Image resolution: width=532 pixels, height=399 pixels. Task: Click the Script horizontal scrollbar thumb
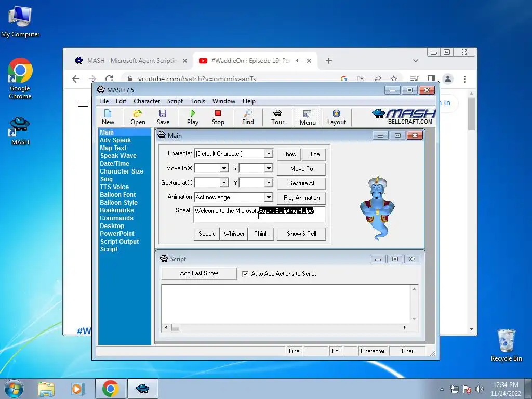coord(175,327)
